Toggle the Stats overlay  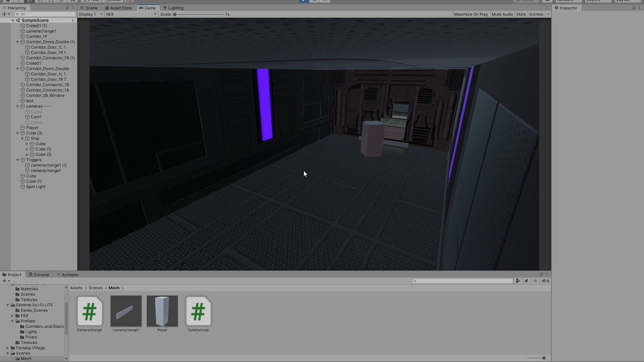tap(521, 14)
